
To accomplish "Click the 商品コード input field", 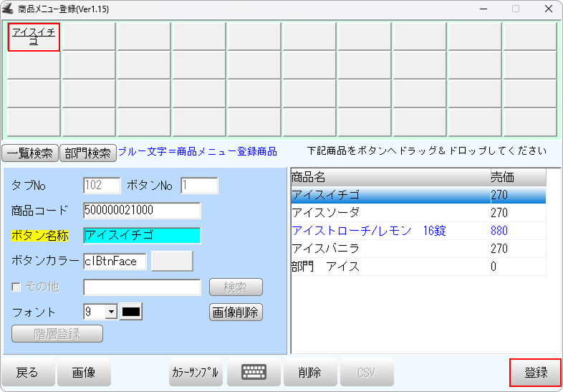I will pos(142,210).
